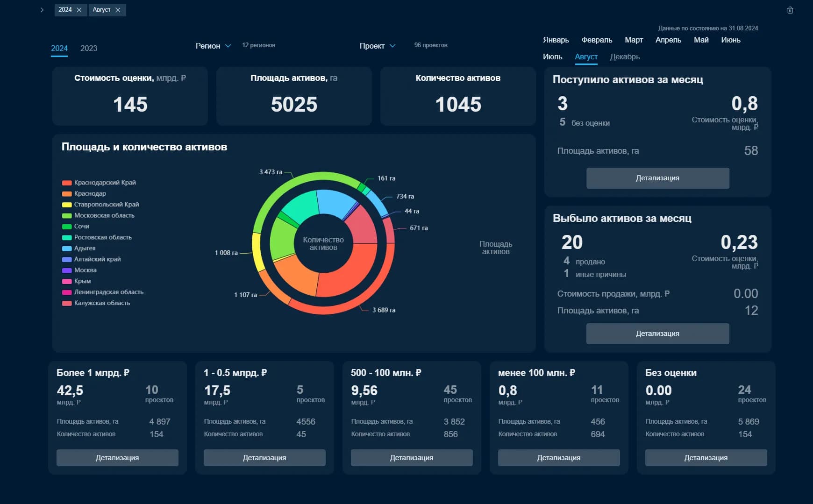813x504 pixels.
Task: Switch to the 2023 year tab
Action: click(89, 48)
